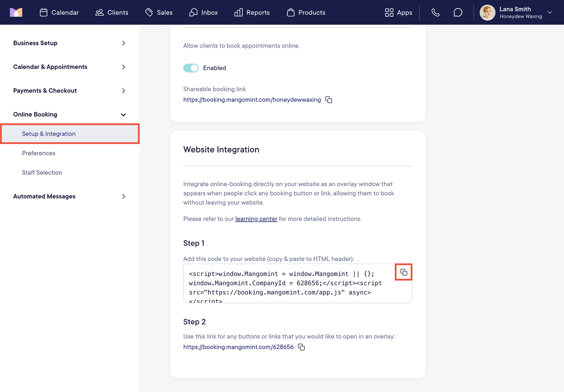
Task: Click the Products shopping bag icon
Action: [x=291, y=12]
